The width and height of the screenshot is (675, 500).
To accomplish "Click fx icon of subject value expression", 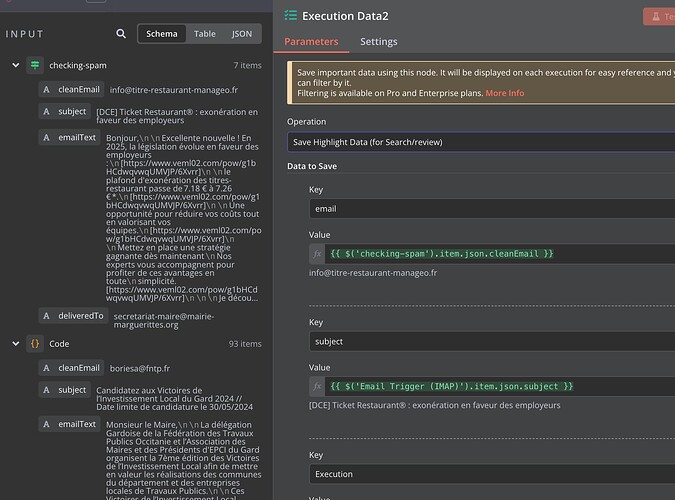I will tap(317, 386).
